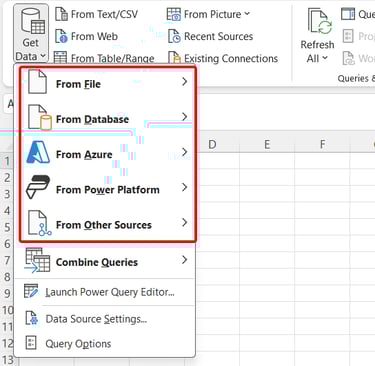375x366 pixels.
Task: Click the blue Azure logo icon
Action: 38,153
